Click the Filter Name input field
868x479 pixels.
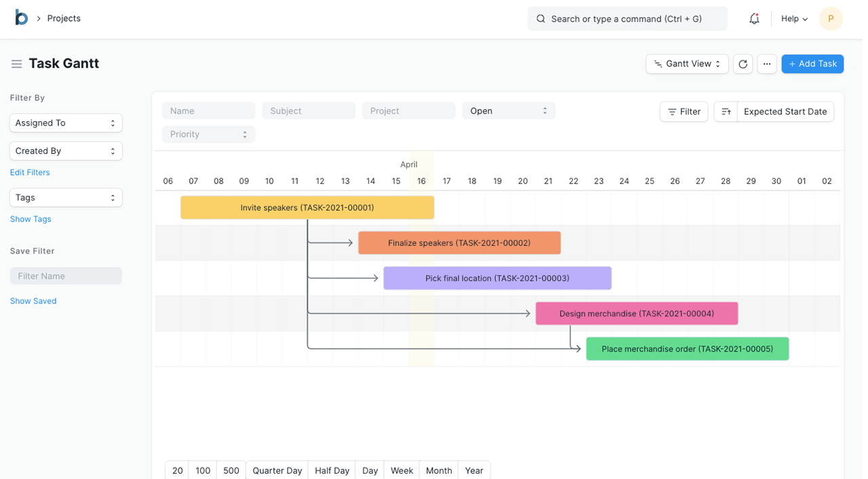pos(66,276)
